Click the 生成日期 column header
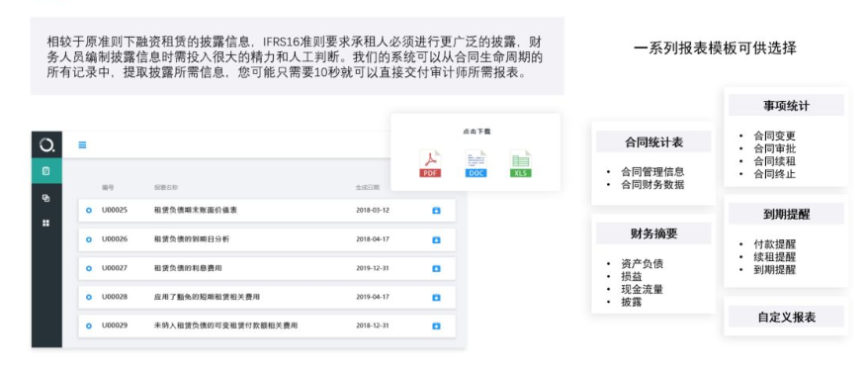868x372 pixels. point(368,188)
